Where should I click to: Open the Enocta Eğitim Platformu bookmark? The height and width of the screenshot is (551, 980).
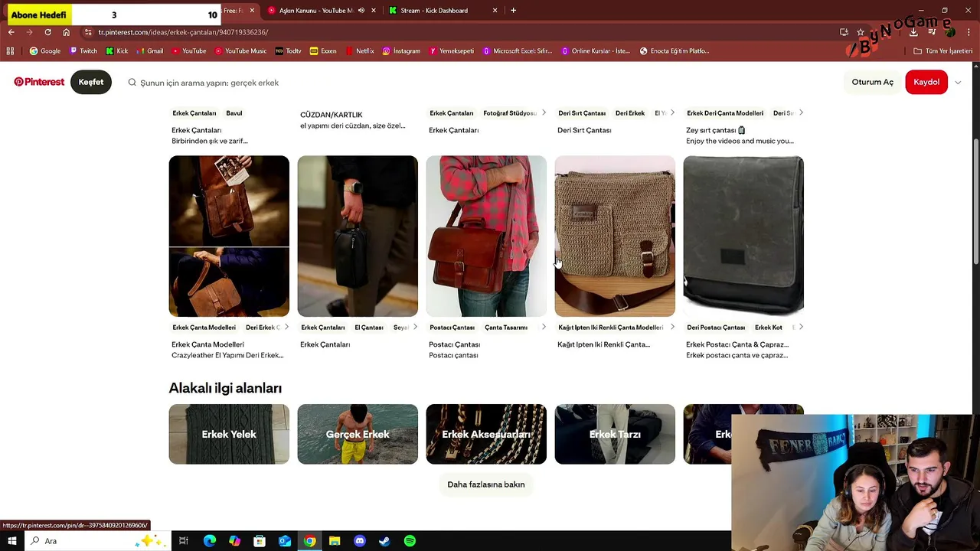point(675,51)
